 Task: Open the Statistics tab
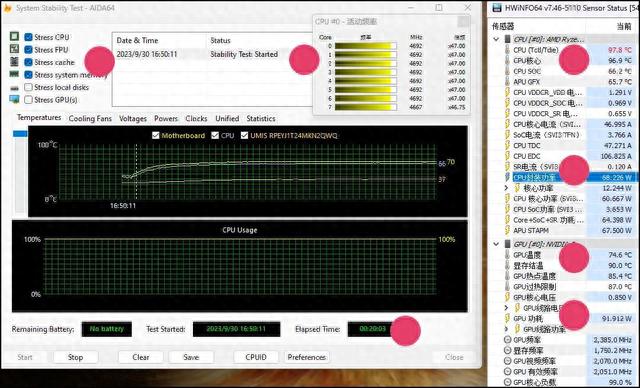tap(261, 118)
